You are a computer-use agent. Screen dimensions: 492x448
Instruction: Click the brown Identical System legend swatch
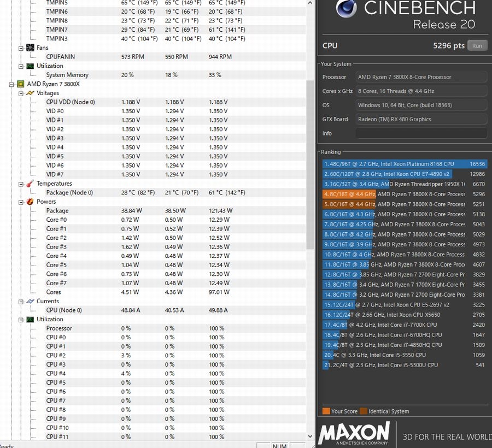[364, 411]
